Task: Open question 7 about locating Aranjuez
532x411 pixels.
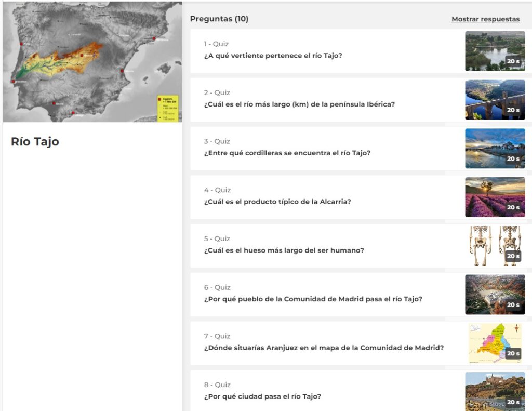Action: pos(324,348)
